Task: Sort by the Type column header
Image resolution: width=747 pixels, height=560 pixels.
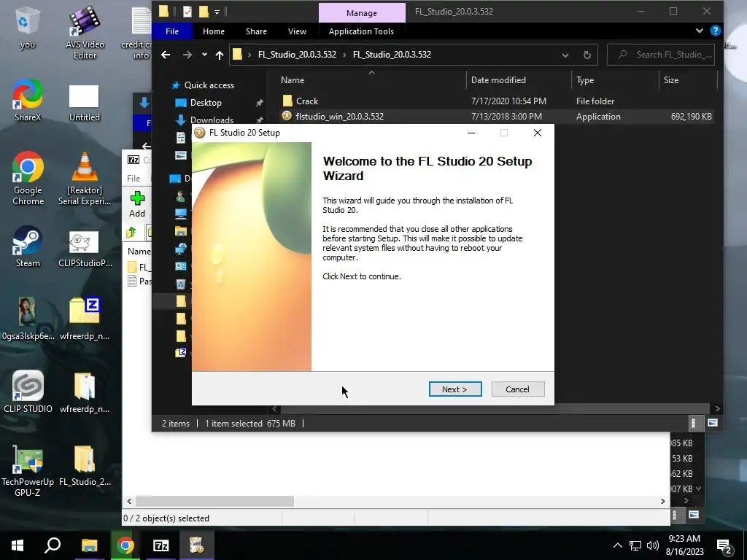Action: click(x=585, y=80)
